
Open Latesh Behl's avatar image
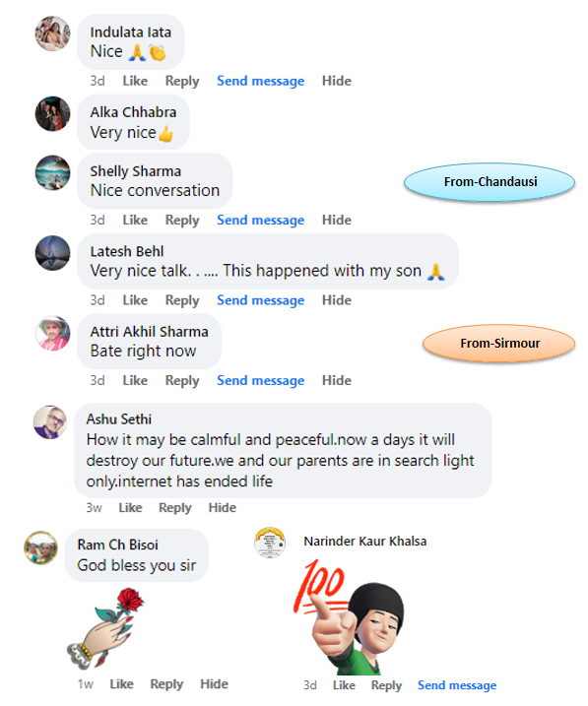(52, 253)
